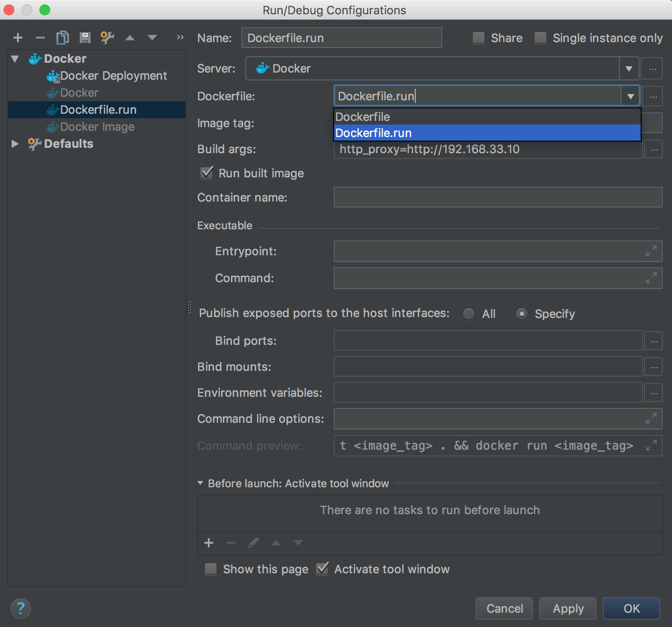Open Environment variables editor ellipsis button

[x=654, y=393]
